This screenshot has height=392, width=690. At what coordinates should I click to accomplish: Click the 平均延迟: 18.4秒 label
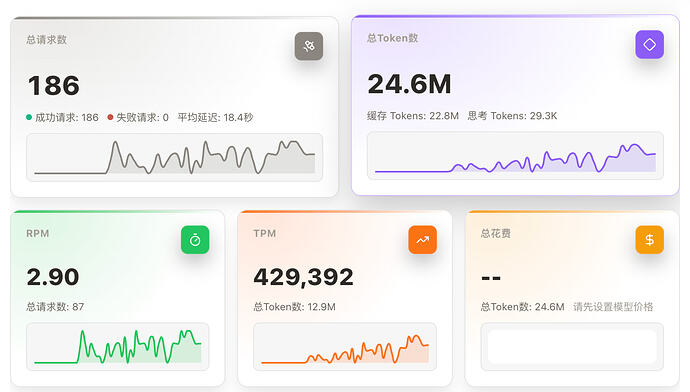tap(215, 117)
